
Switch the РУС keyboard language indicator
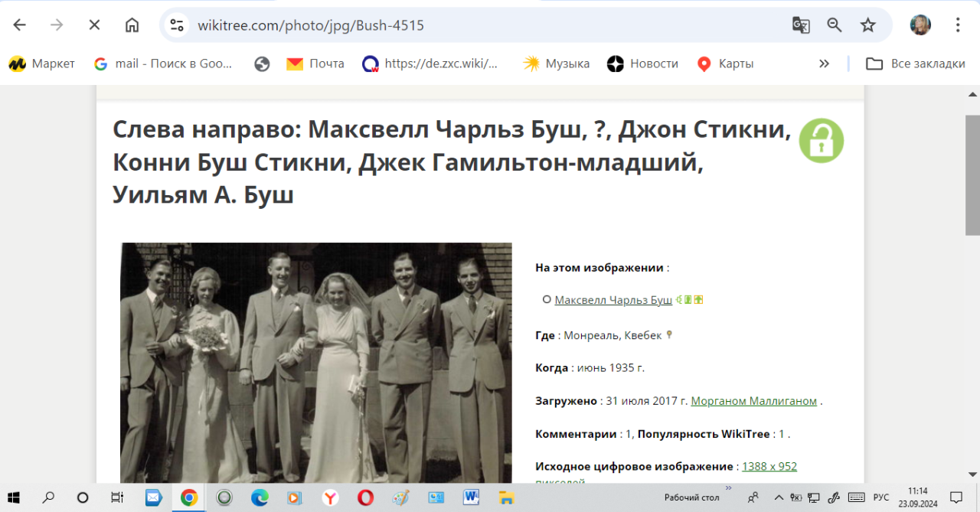click(x=881, y=497)
